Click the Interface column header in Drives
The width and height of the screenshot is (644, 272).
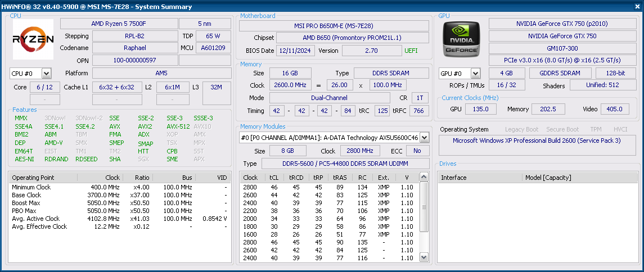coord(453,178)
